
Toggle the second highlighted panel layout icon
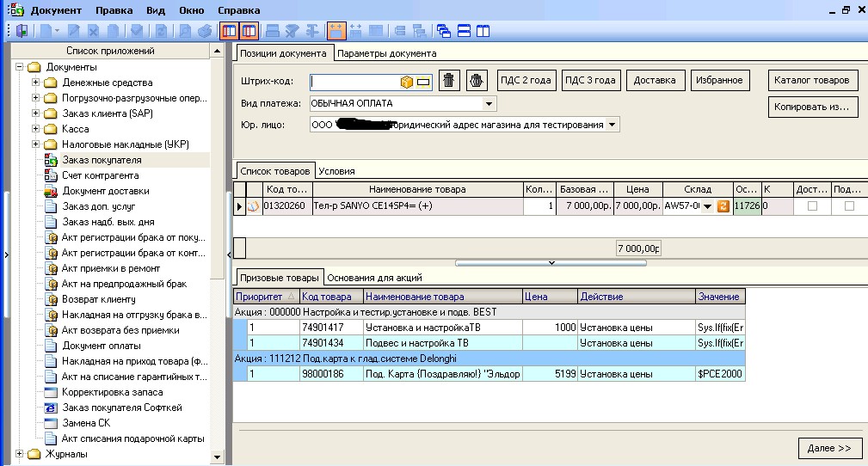pyautogui.click(x=249, y=31)
